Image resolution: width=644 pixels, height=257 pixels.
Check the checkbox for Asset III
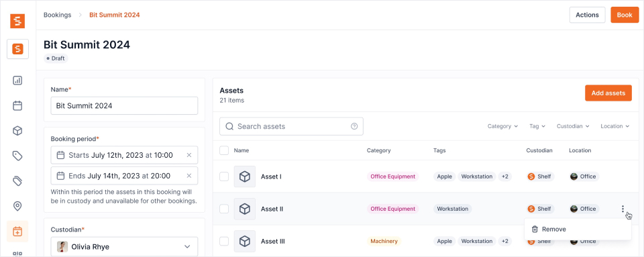[224, 242]
